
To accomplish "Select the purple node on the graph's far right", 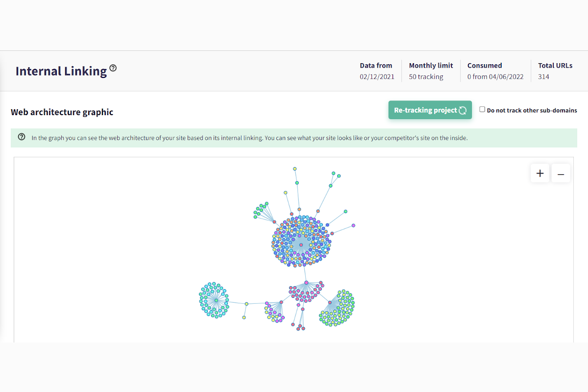I will pyautogui.click(x=353, y=225).
